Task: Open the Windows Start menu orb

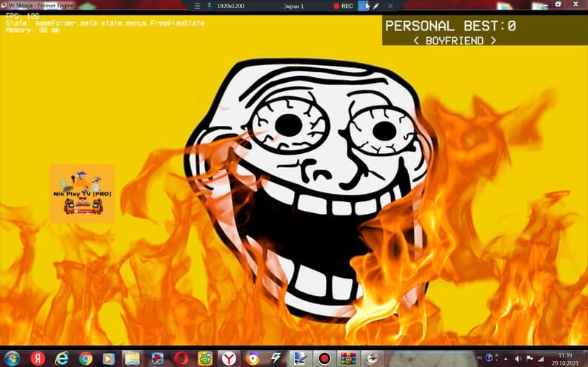Action: pos(12,358)
